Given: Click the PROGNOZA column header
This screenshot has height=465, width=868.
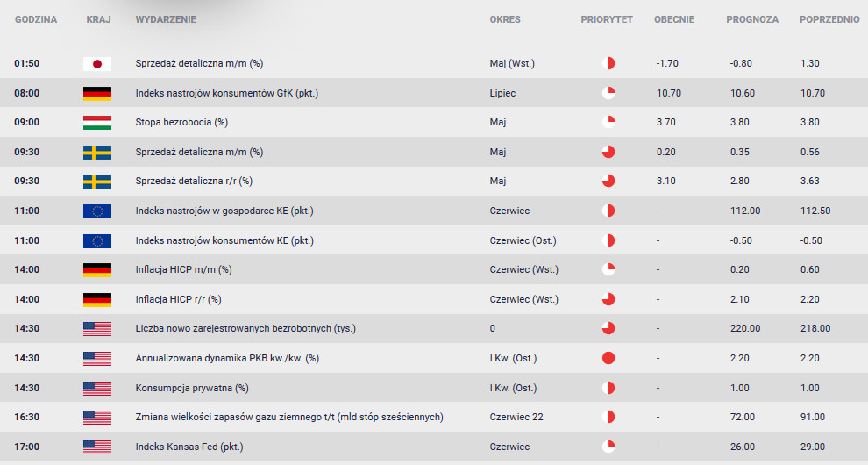Looking at the screenshot, I should [752, 19].
